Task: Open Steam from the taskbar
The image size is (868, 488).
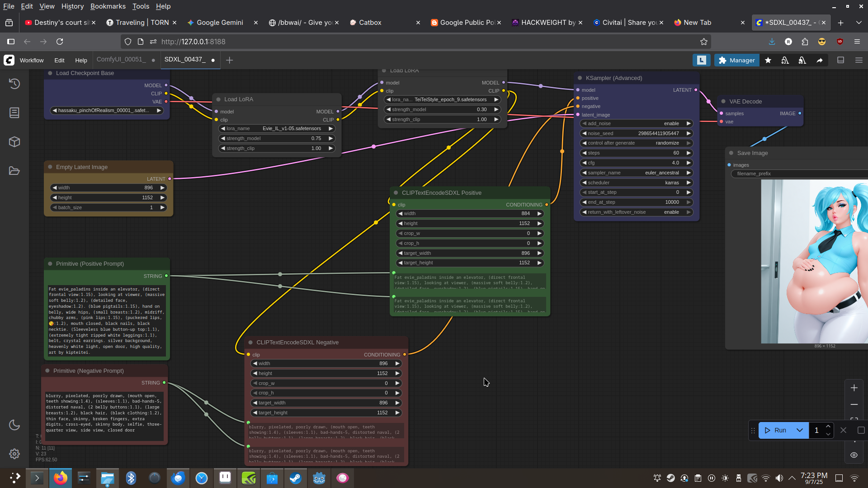Action: click(296, 478)
